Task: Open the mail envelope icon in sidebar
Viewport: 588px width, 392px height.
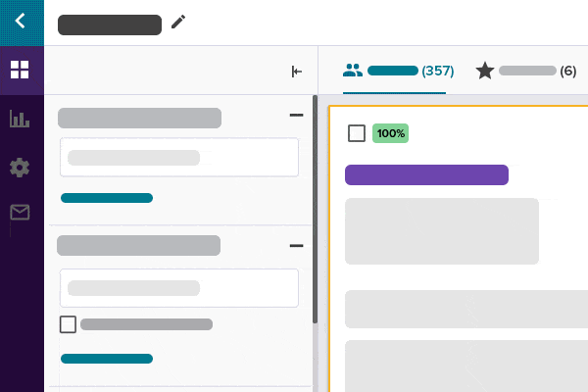Action: click(21, 213)
